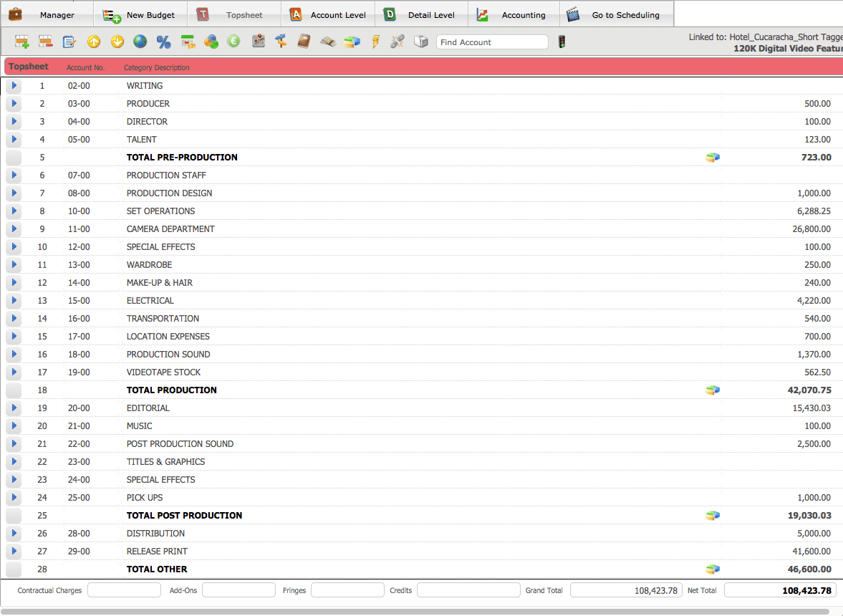Click the Net Total field
Viewport: 843px width, 616px height.
tap(781, 590)
